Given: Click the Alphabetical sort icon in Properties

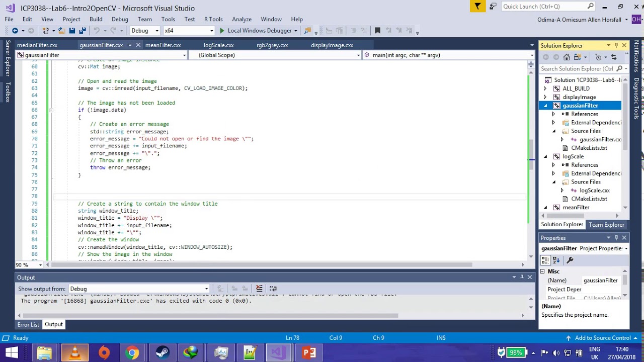Looking at the screenshot, I should point(556,260).
